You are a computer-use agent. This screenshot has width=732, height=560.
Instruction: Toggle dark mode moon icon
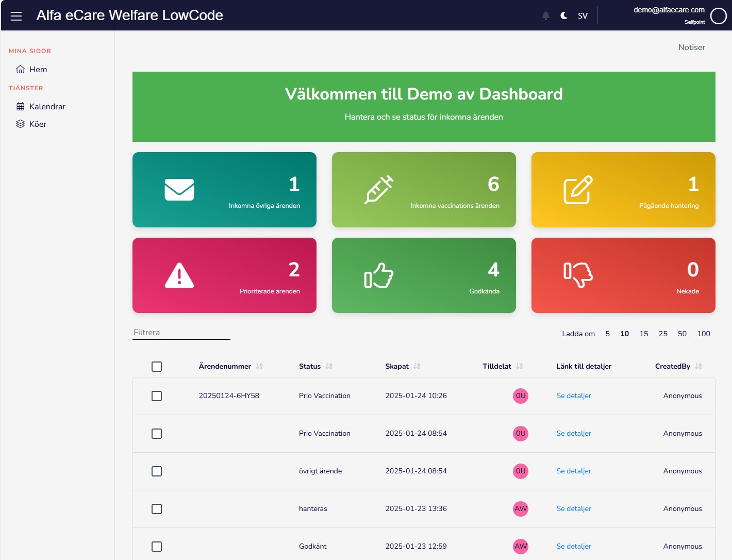[564, 16]
